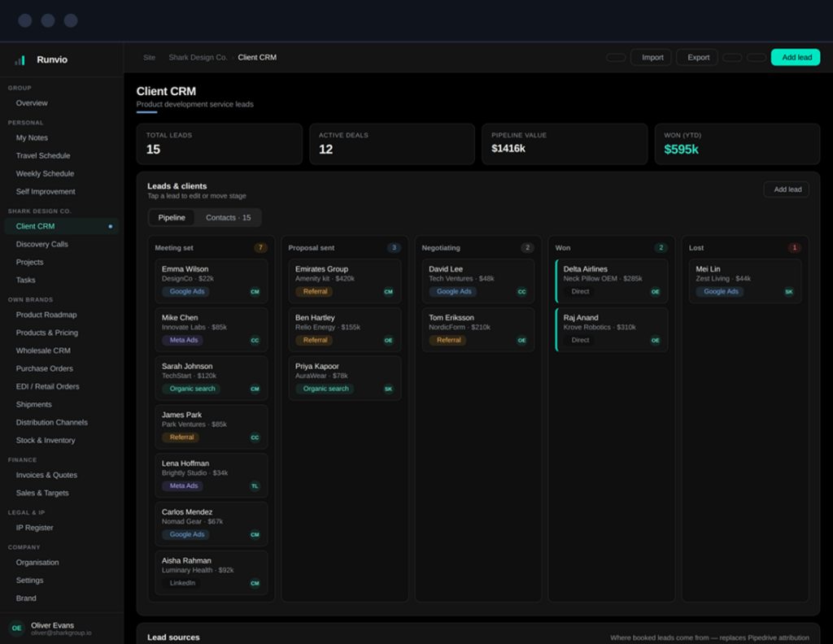Open the Tom Eriksson lead card
833x644 pixels.
[478, 329]
